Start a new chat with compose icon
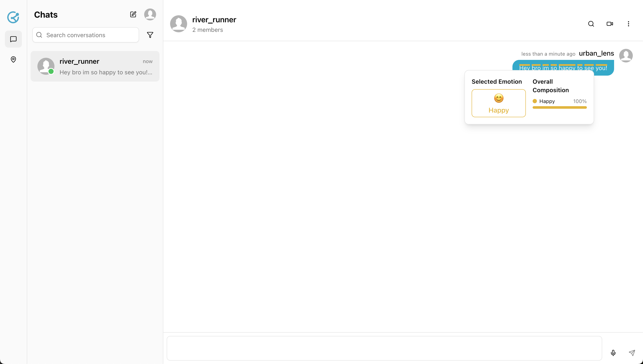 (x=133, y=14)
